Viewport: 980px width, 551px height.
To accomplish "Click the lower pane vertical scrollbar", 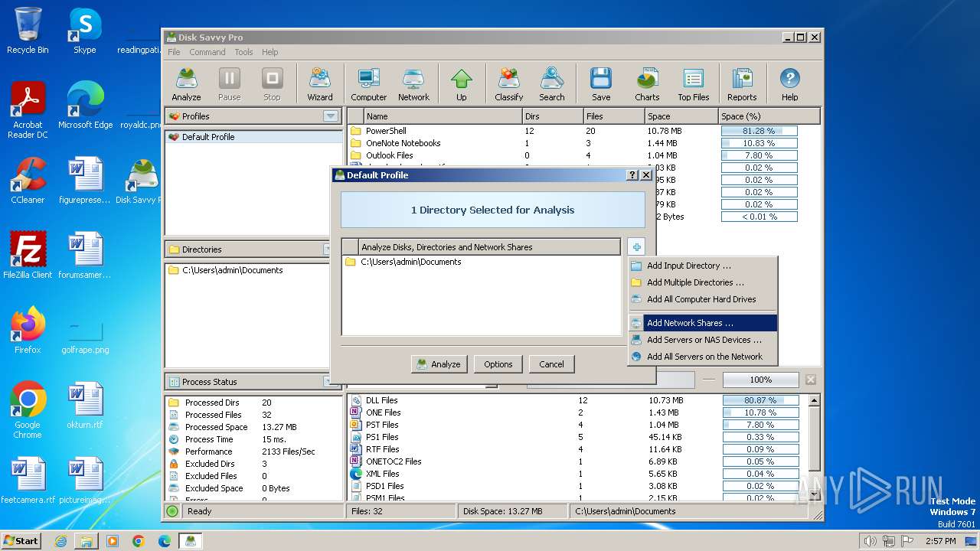I will (x=815, y=448).
